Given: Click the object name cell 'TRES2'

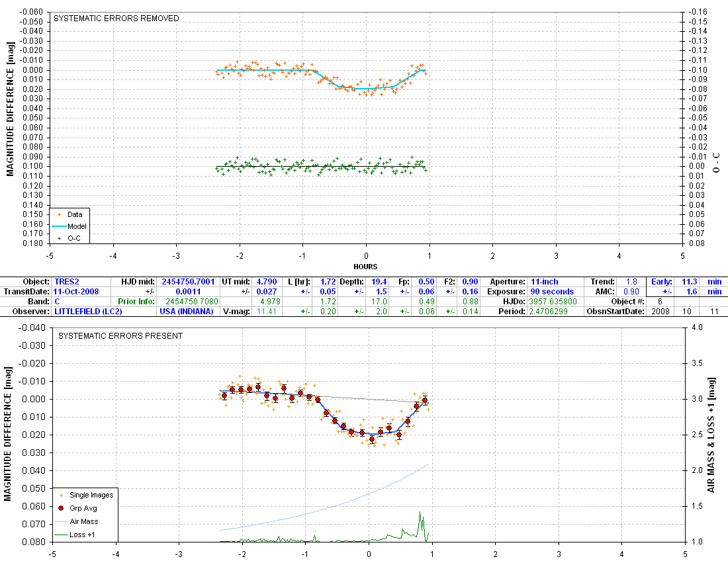Looking at the screenshot, I should (x=66, y=282).
